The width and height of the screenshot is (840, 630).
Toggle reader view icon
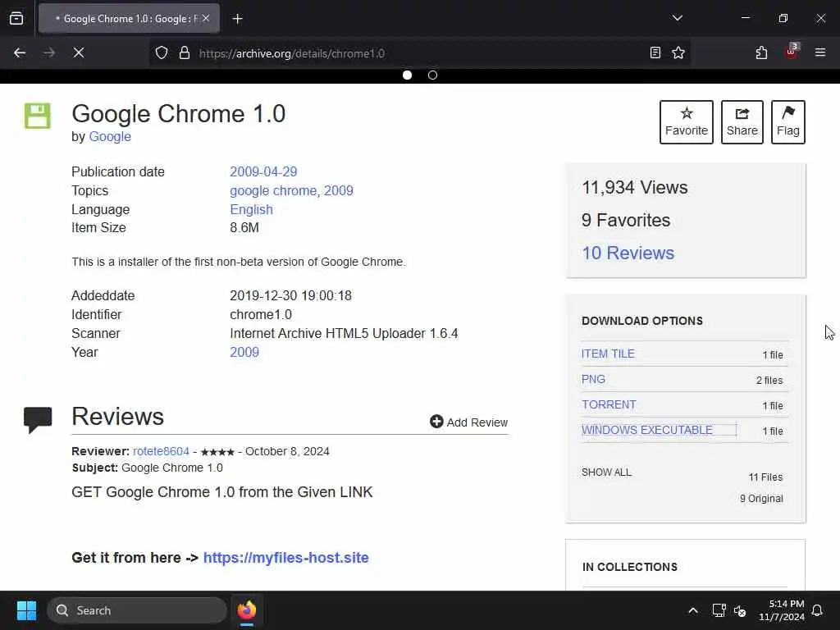tap(655, 53)
